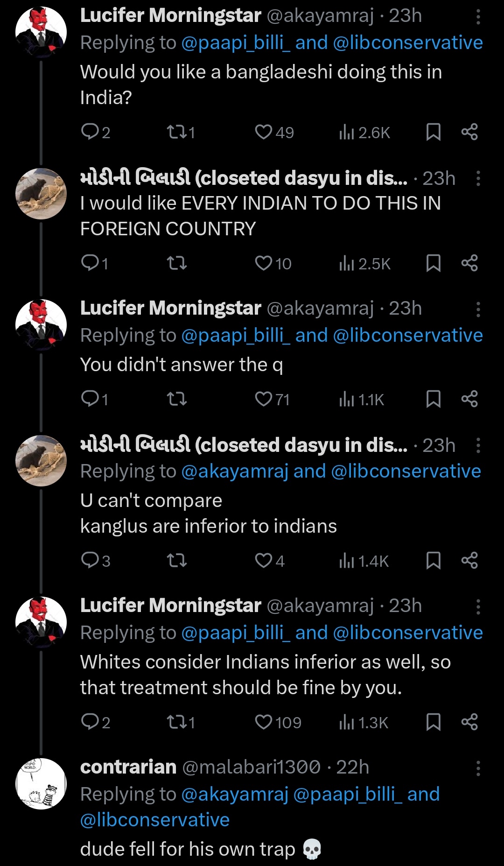Open the @malabari1300 profile handle
Screen dimensions: 504x866
point(251,767)
